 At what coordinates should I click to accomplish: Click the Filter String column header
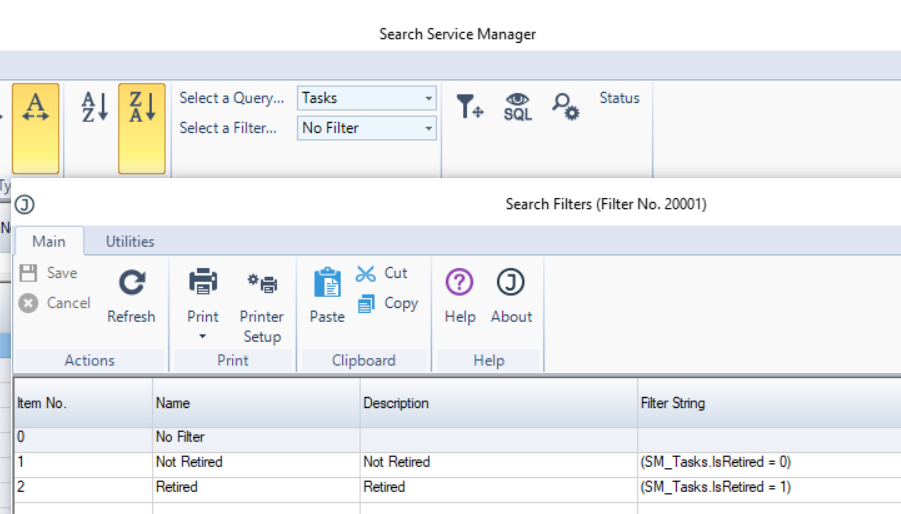[672, 403]
